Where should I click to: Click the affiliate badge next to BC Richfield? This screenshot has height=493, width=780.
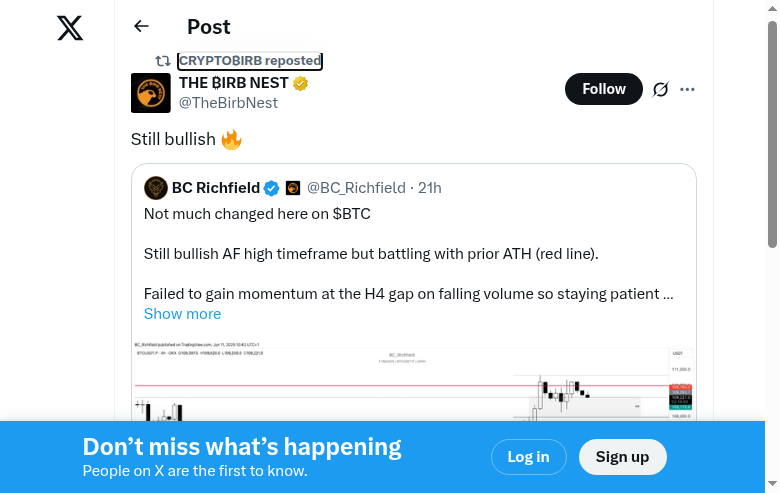point(293,188)
